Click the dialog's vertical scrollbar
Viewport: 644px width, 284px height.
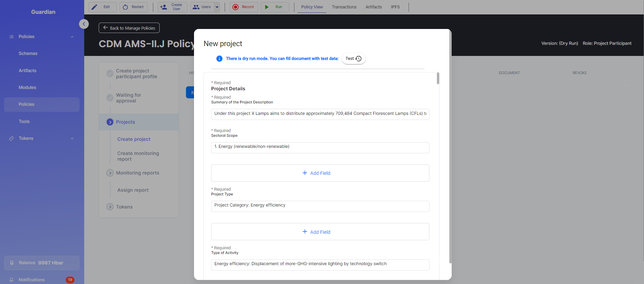[x=438, y=78]
